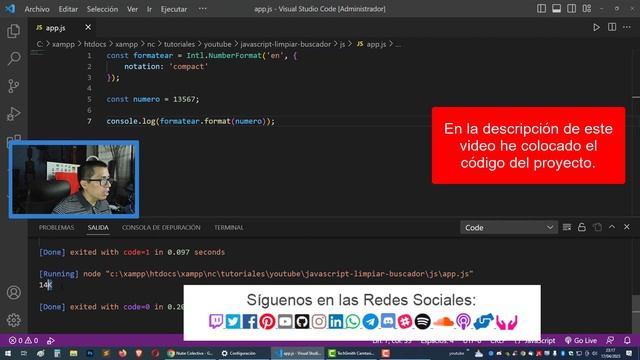The image size is (640, 360).
Task: Toggle output scroll lock
Action: click(582, 227)
